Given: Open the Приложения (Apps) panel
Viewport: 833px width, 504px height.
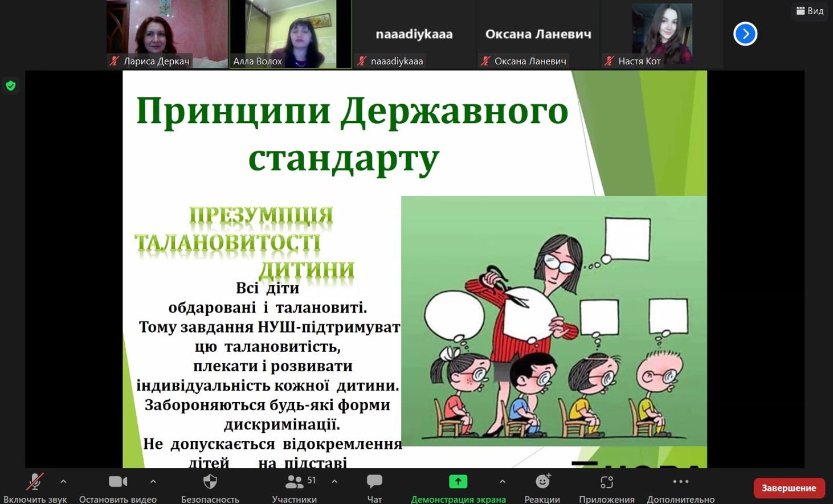Looking at the screenshot, I should [x=606, y=481].
